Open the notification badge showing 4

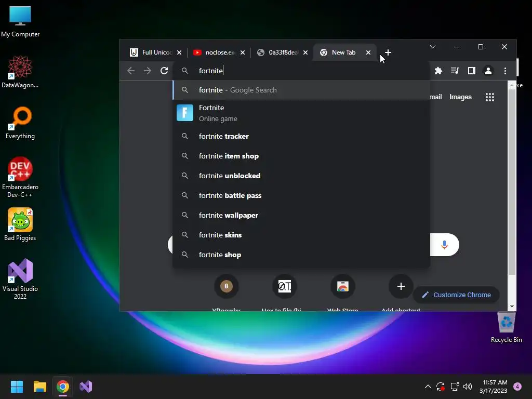pos(517,387)
